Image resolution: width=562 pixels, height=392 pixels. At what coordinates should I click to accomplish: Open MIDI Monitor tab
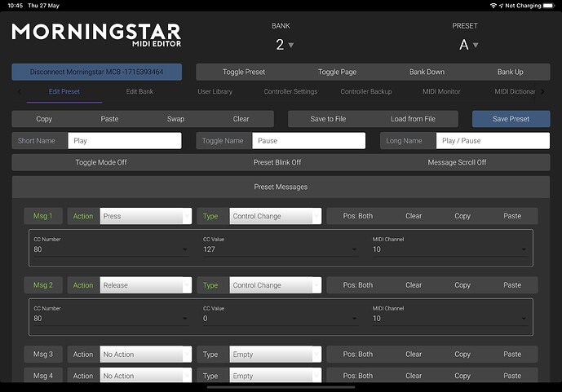click(441, 91)
